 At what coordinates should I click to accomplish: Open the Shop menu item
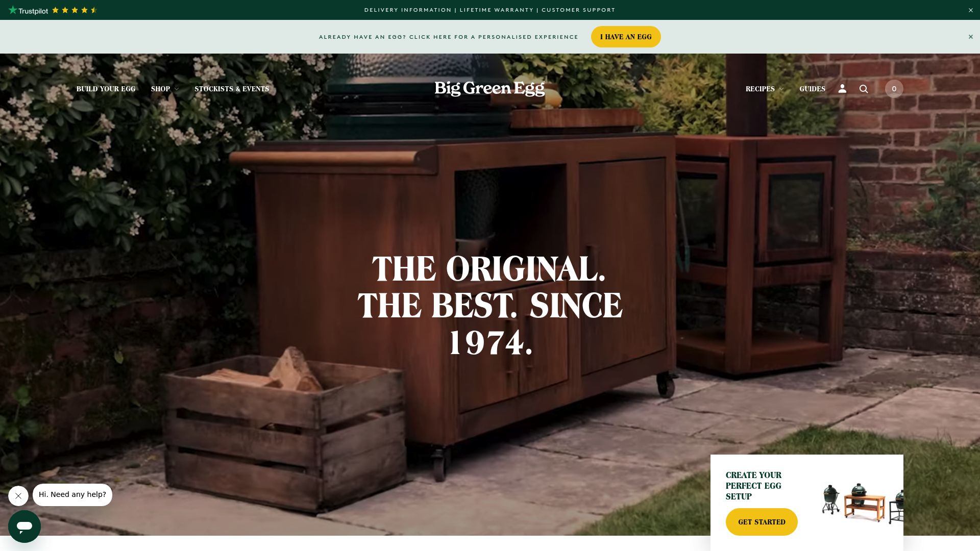point(160,89)
